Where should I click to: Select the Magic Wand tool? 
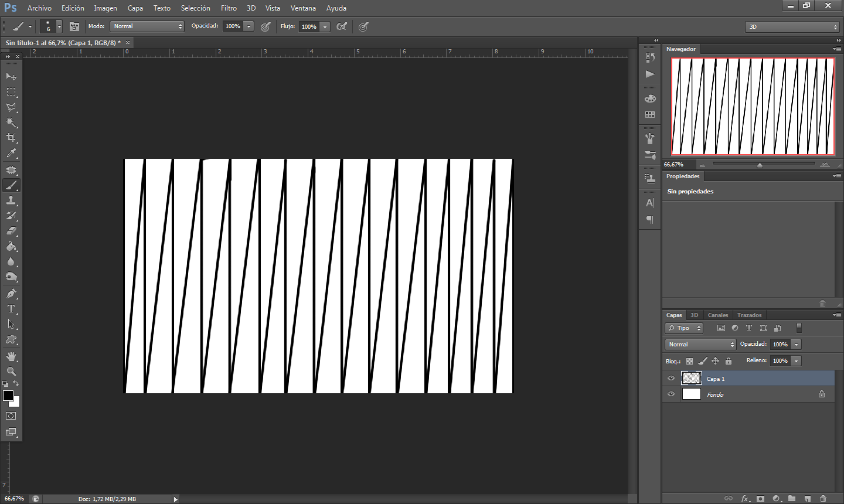11,122
